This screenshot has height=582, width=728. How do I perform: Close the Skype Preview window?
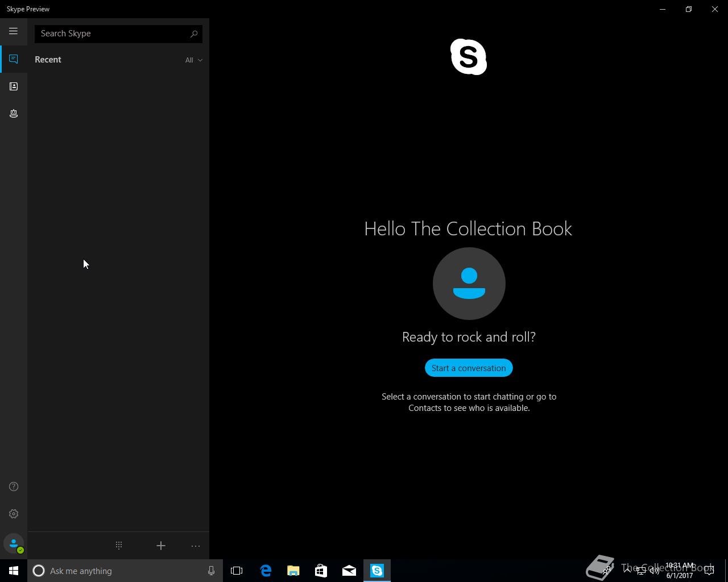point(715,9)
